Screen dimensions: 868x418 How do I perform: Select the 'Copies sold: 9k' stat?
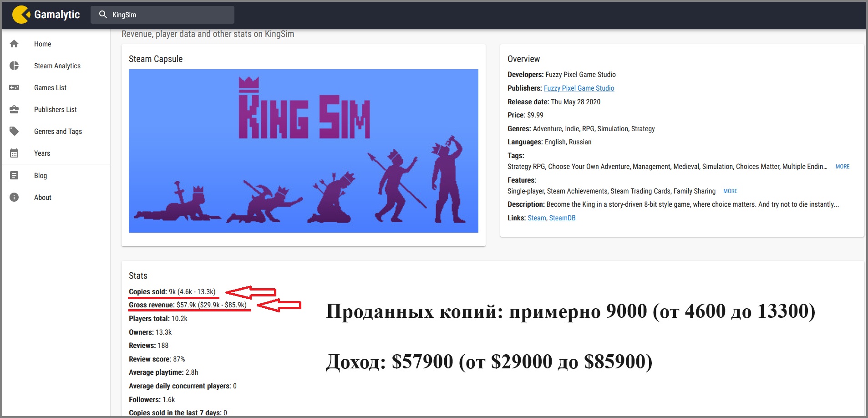click(x=172, y=291)
